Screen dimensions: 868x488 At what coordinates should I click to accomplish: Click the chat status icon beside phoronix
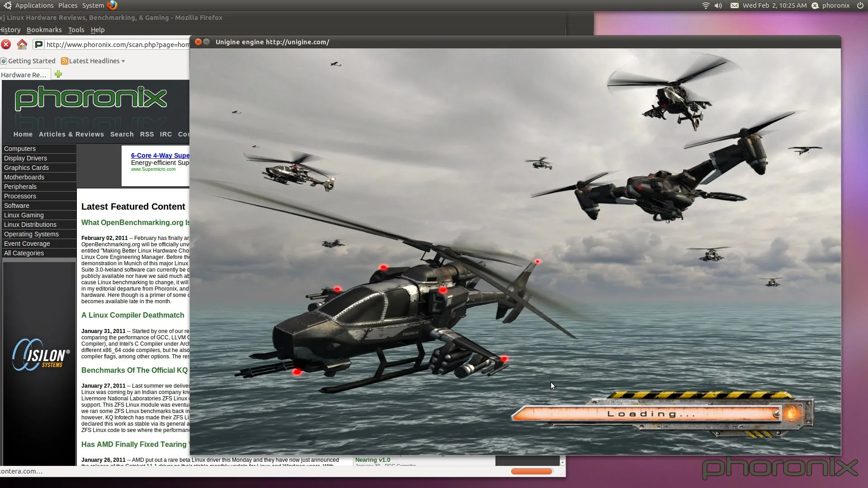tap(815, 5)
